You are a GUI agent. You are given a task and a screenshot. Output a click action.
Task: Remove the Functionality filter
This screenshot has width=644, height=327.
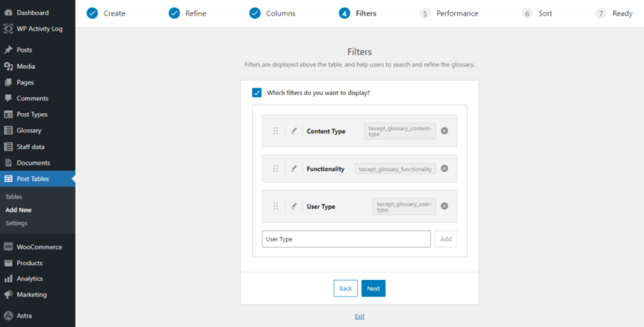pos(445,169)
